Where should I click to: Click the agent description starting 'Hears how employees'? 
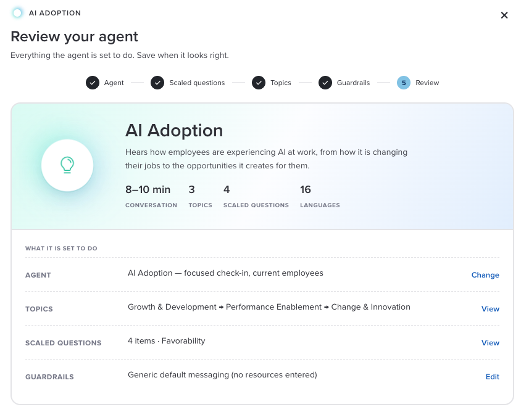[x=266, y=159]
